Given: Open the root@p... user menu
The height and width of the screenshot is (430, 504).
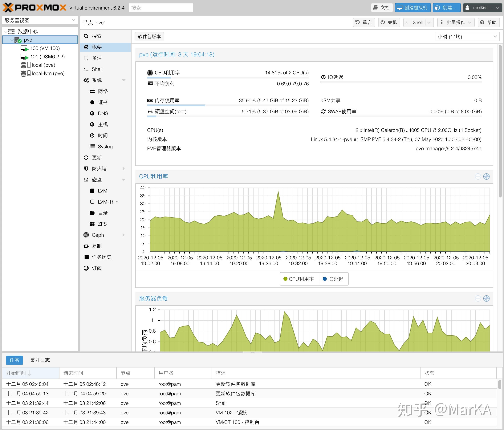Looking at the screenshot, I should [x=482, y=8].
